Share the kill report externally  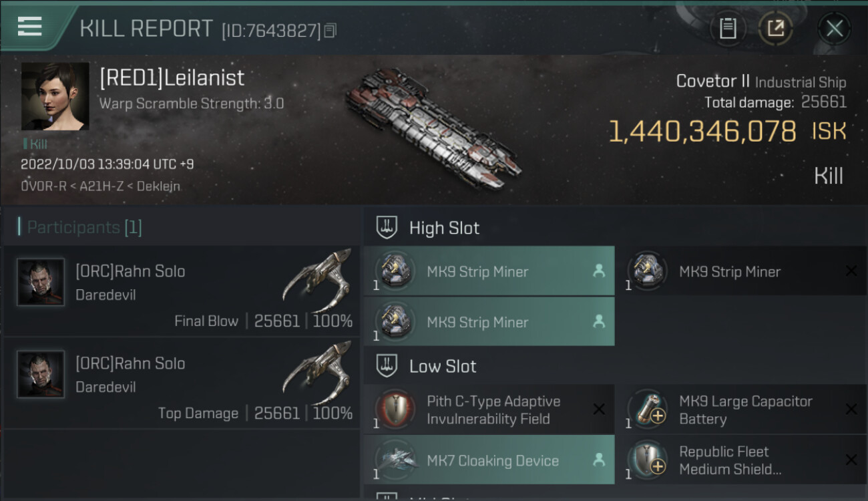click(775, 28)
